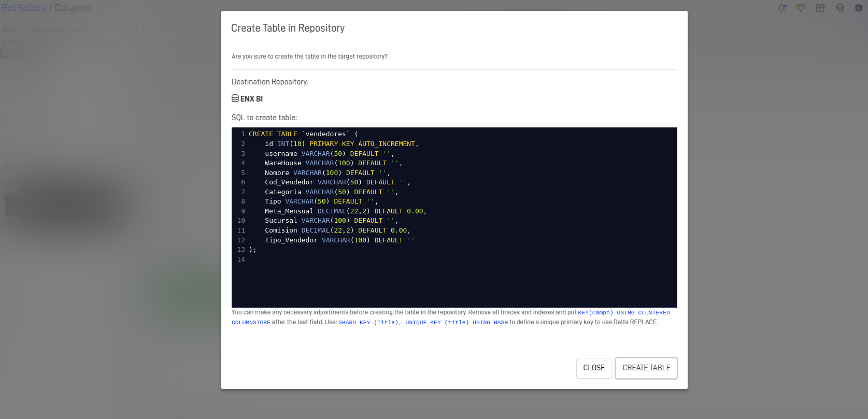Open the Get Sellers breadcrumb link
This screenshot has width=868, height=419.
24,8
